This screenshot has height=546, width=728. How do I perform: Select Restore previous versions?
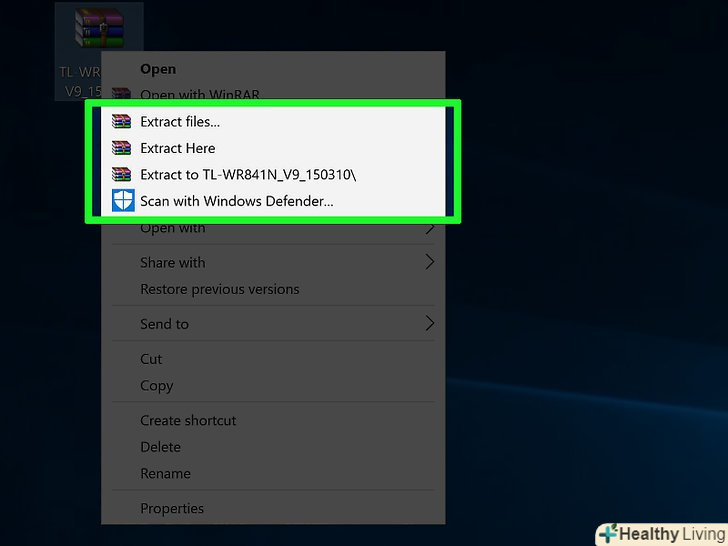point(273,289)
